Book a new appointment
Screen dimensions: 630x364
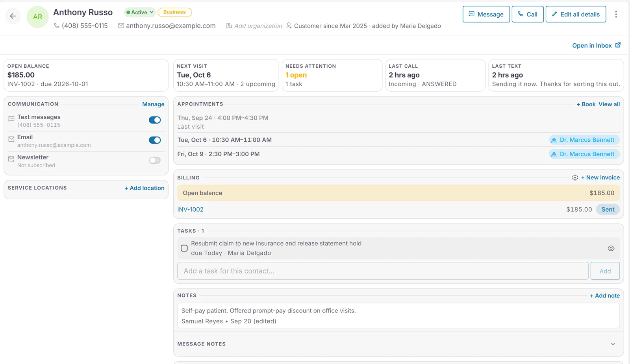click(x=586, y=104)
